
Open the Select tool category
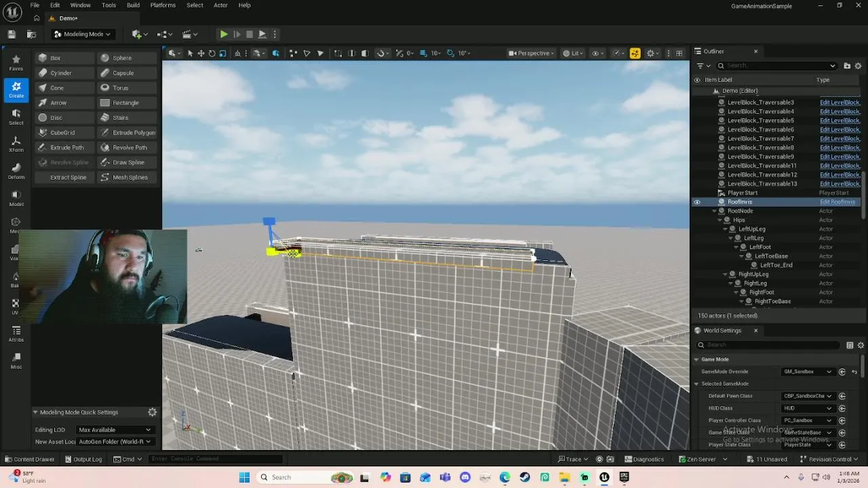(16, 117)
